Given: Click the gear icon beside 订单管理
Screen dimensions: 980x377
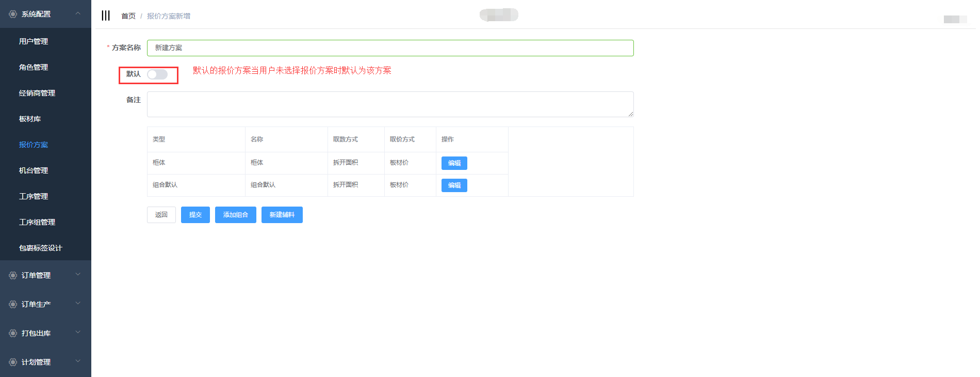Looking at the screenshot, I should pyautogui.click(x=13, y=275).
